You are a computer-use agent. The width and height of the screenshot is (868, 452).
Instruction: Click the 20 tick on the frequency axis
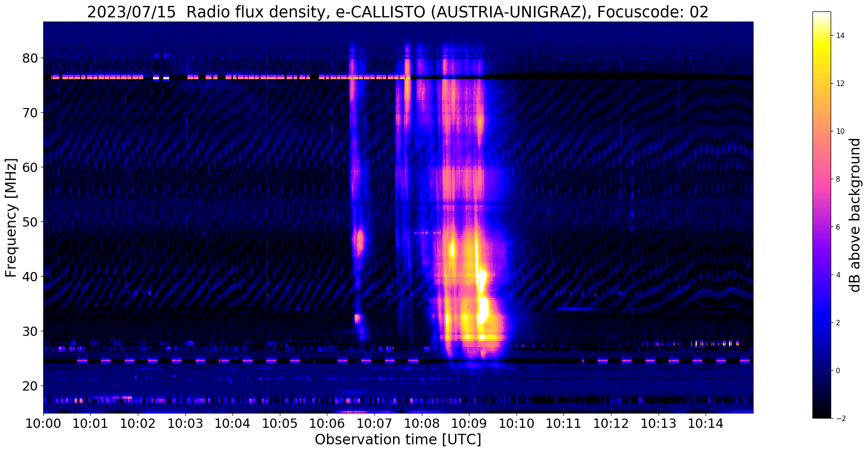[x=30, y=386]
